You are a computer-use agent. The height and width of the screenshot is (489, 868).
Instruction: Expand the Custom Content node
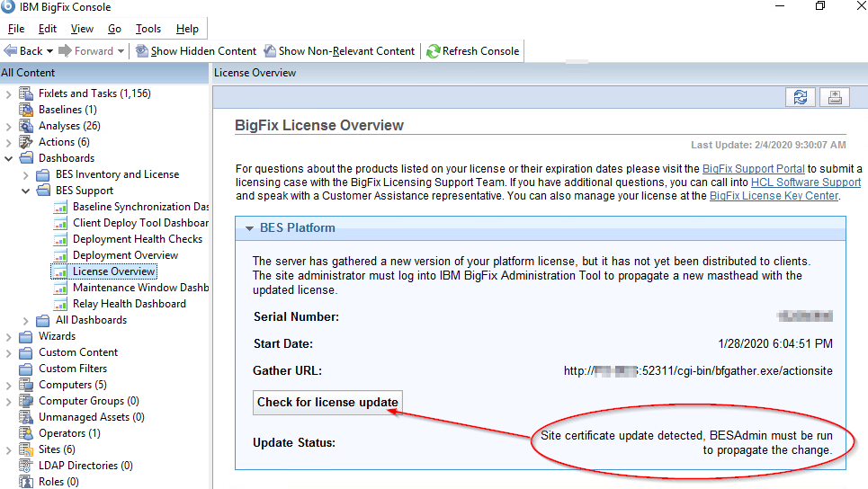pyautogui.click(x=8, y=353)
